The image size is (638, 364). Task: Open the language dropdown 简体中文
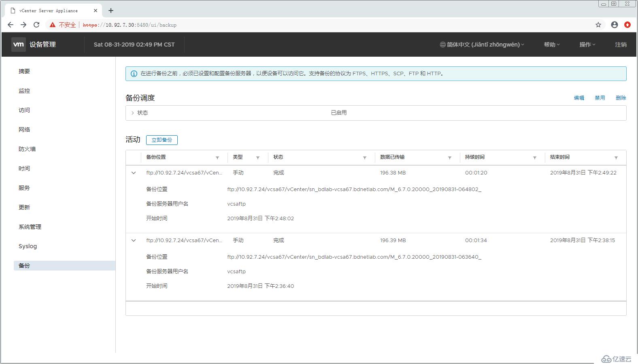coord(482,45)
